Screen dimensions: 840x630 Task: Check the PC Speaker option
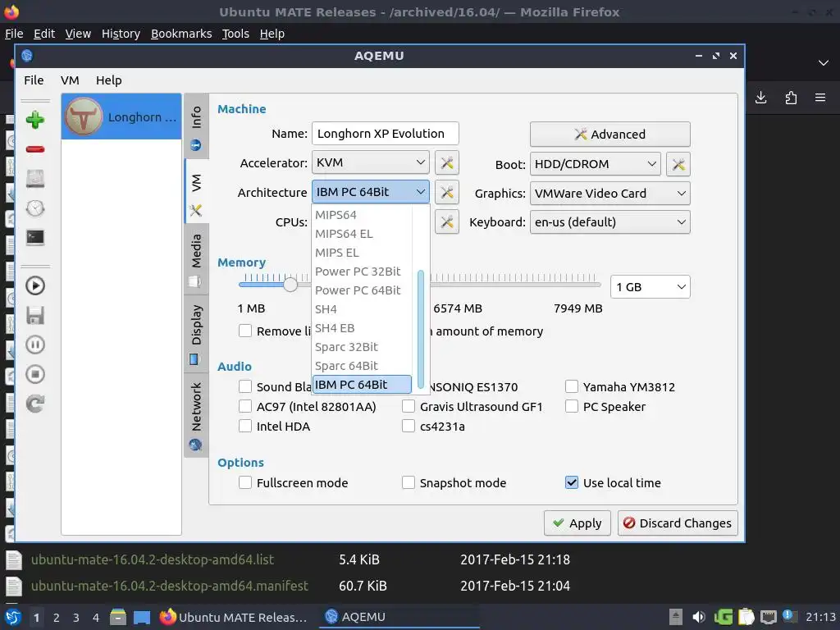coord(572,407)
